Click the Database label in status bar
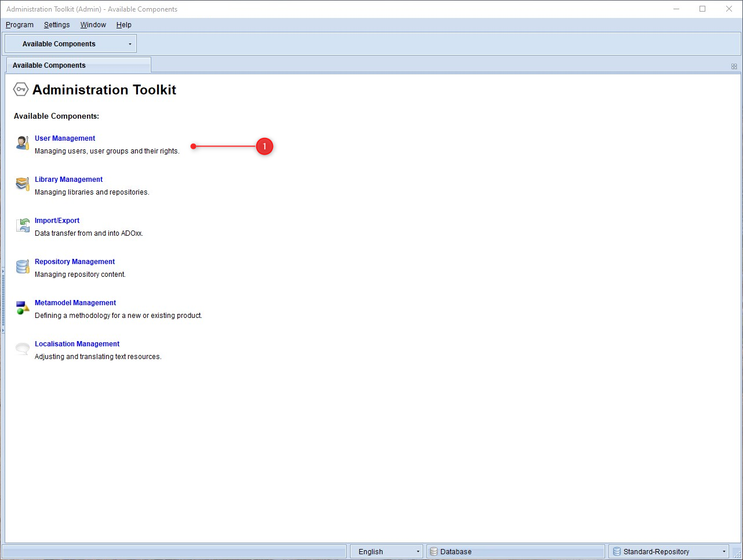This screenshot has height=560, width=743. pos(456,551)
